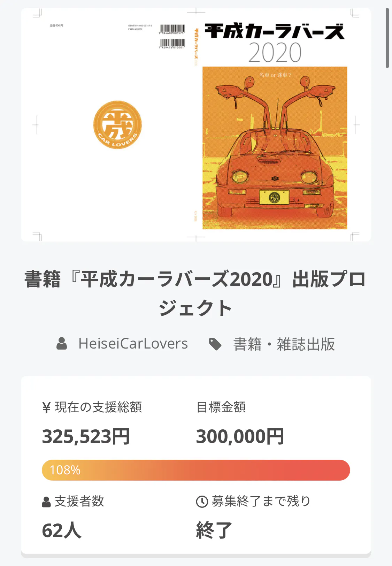Click the supporter icon beside 支援者数
This screenshot has width=392, height=566.
click(46, 502)
